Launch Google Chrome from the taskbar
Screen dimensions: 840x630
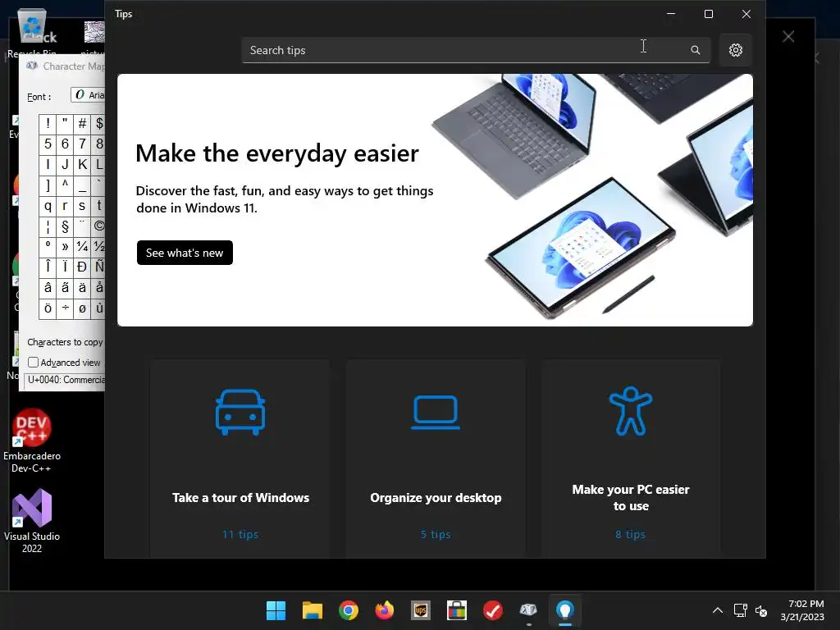click(348, 610)
